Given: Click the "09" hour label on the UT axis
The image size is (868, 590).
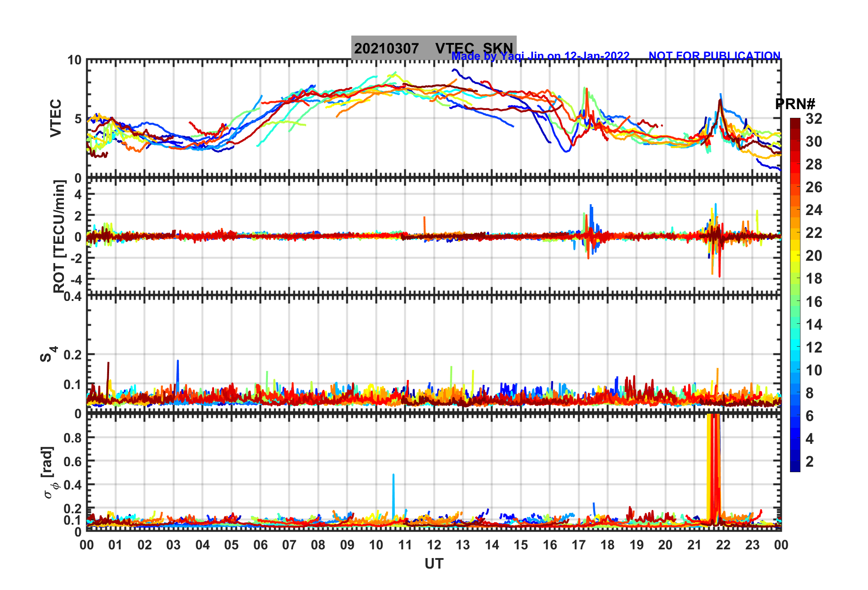Looking at the screenshot, I should coord(347,545).
